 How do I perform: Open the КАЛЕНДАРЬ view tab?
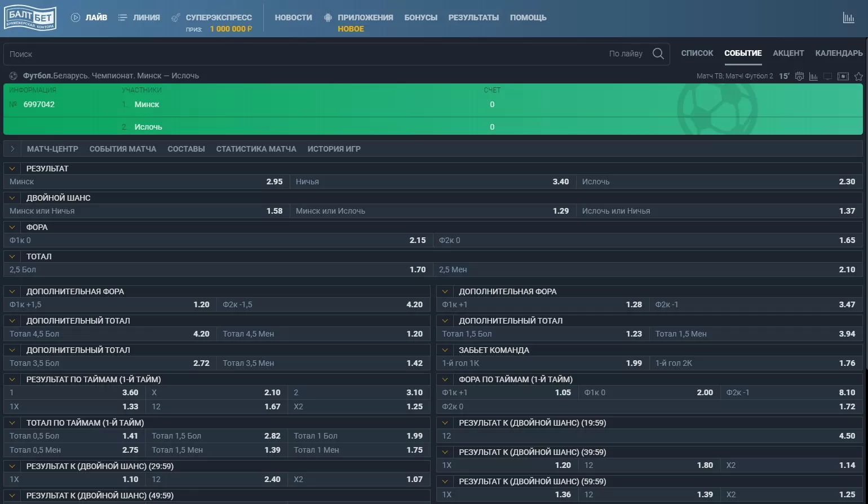pyautogui.click(x=838, y=53)
